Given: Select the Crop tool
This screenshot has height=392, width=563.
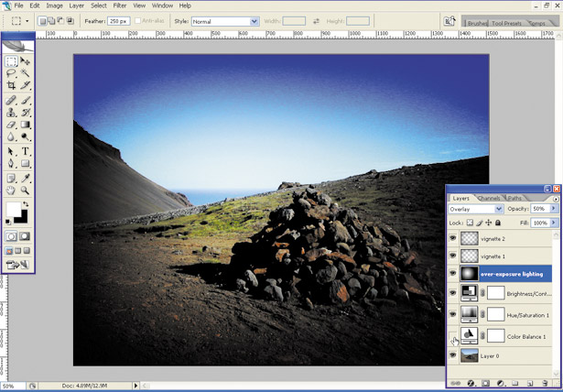Looking at the screenshot, I should (11, 85).
